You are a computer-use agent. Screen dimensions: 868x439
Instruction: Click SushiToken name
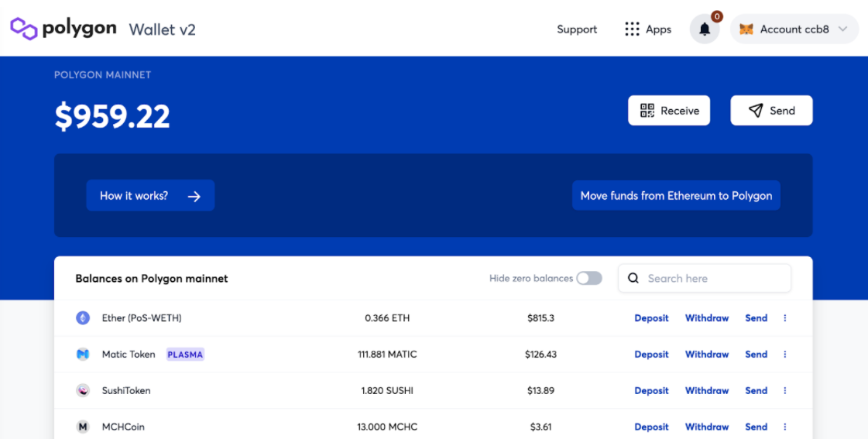(x=126, y=390)
